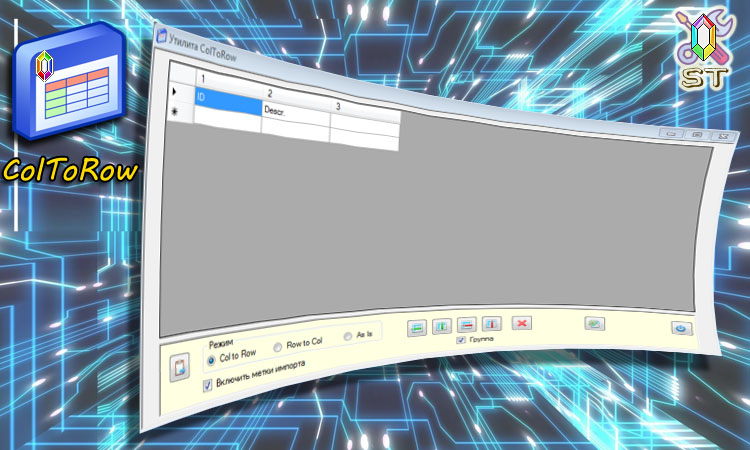Select the highlighted ID cell
Viewport: 750px width, 450px height.
[228, 100]
